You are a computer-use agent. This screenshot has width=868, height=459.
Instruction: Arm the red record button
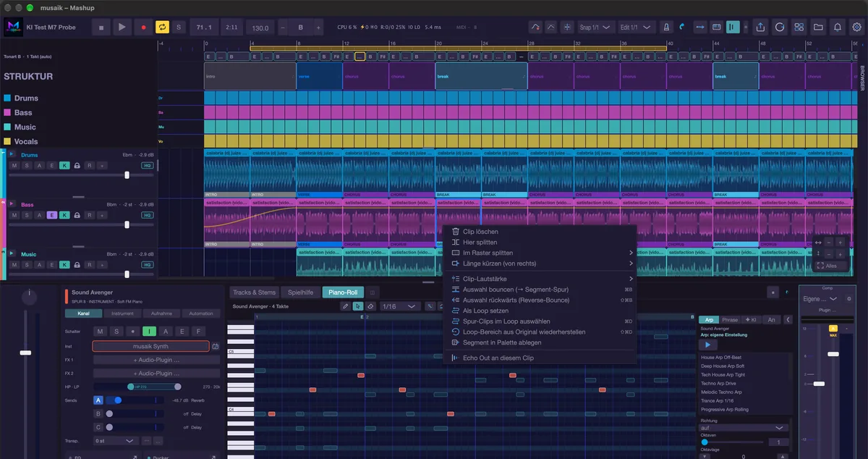pos(142,28)
